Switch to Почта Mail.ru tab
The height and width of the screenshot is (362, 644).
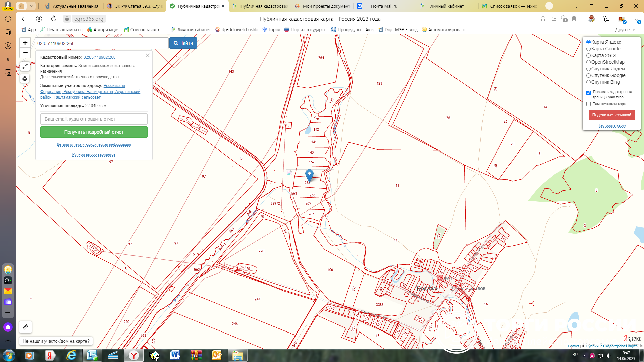(384, 6)
